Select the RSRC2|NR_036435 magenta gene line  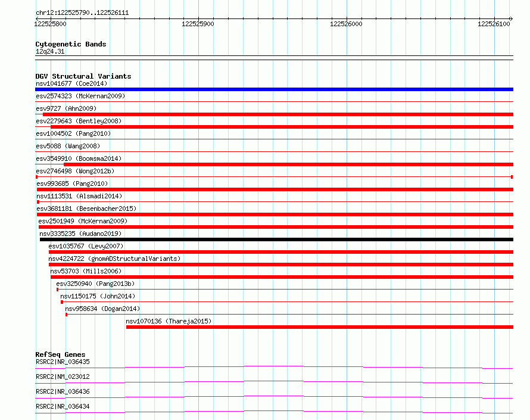274,367
